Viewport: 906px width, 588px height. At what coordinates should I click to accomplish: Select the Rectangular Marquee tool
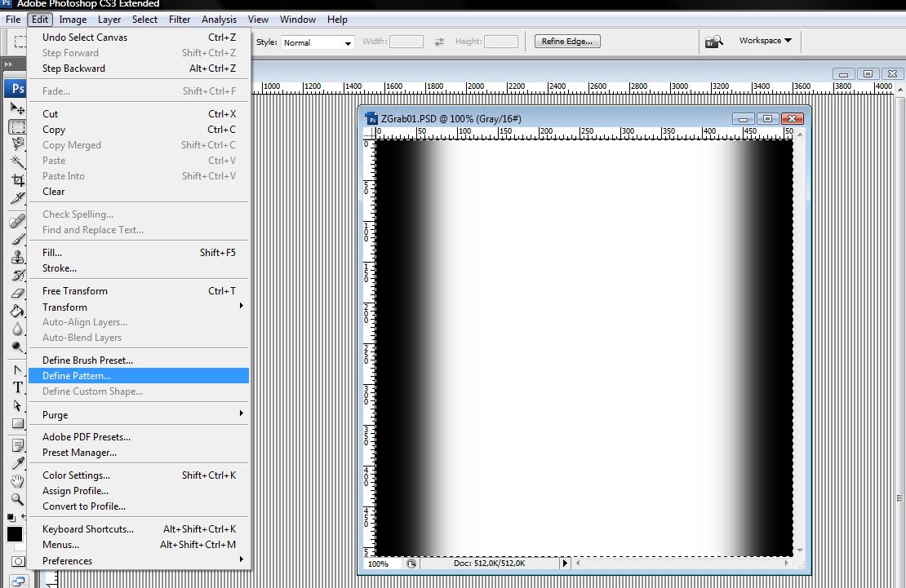pos(17,126)
